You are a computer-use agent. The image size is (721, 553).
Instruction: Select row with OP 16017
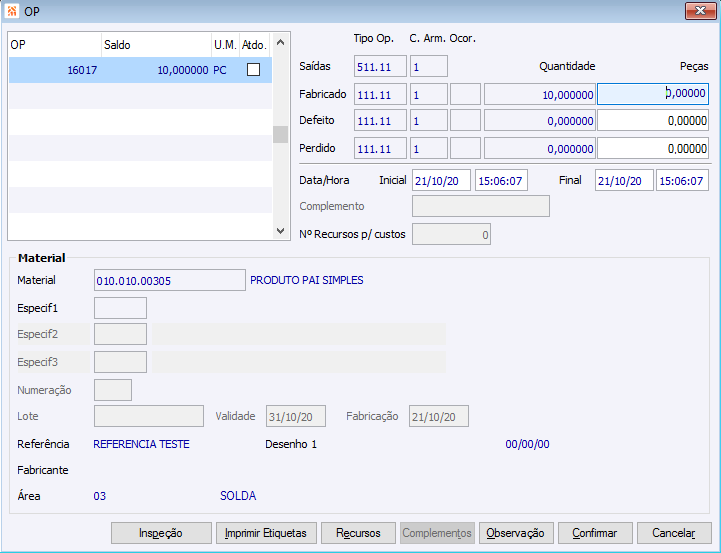point(140,70)
